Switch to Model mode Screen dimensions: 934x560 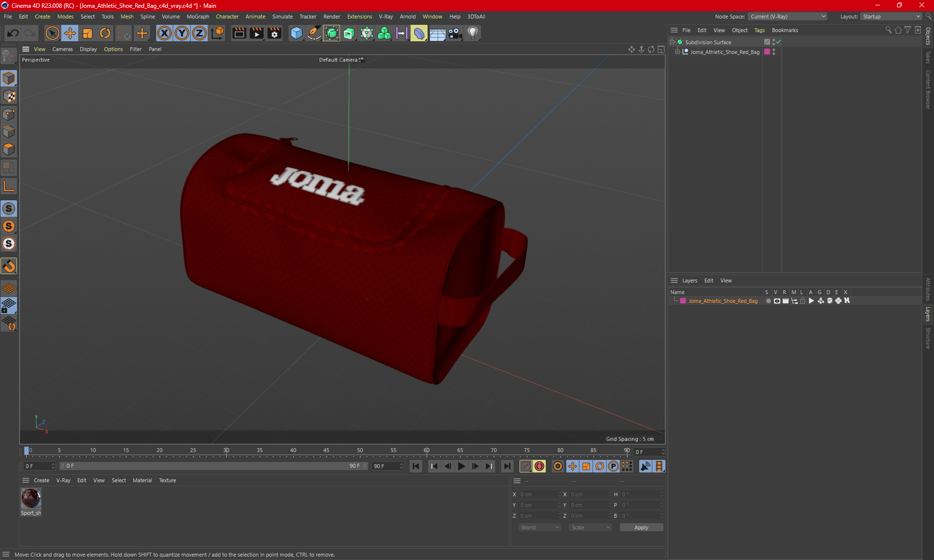tap(9, 78)
